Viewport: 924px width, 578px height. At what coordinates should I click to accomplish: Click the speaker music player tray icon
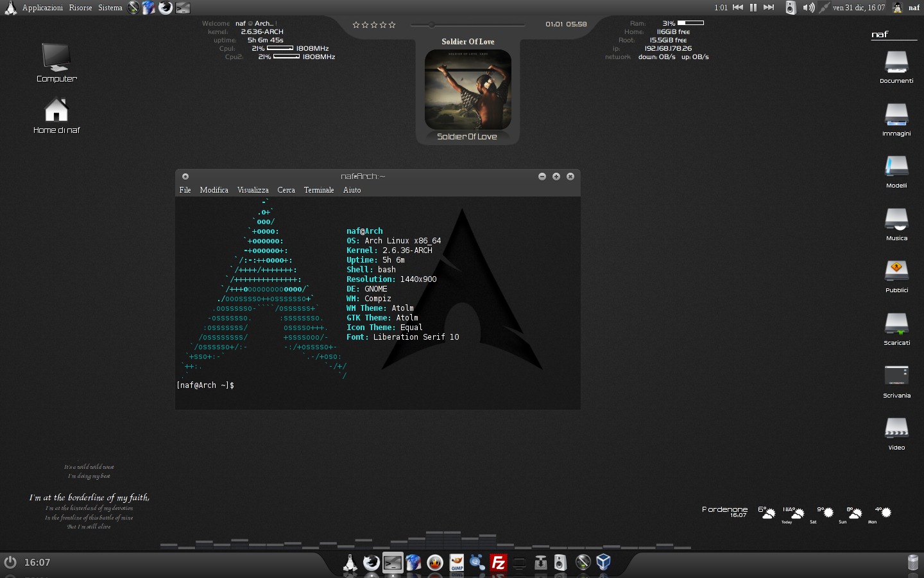point(791,8)
